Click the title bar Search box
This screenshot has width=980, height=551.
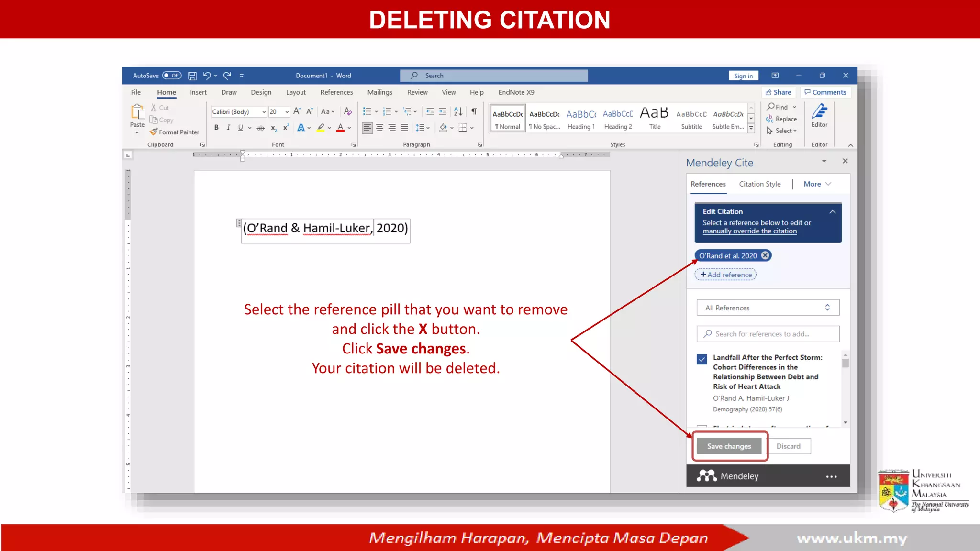494,76
